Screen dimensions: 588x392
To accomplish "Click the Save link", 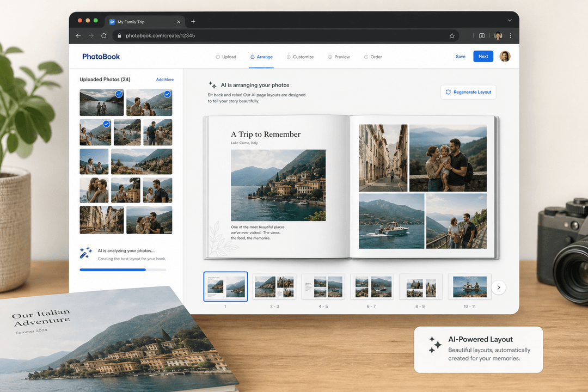I will pyautogui.click(x=461, y=57).
